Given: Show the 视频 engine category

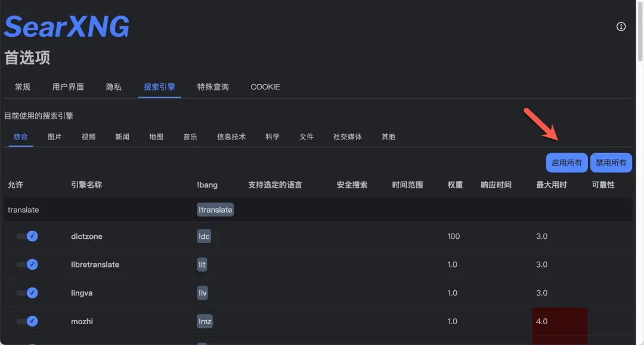Looking at the screenshot, I should [88, 136].
